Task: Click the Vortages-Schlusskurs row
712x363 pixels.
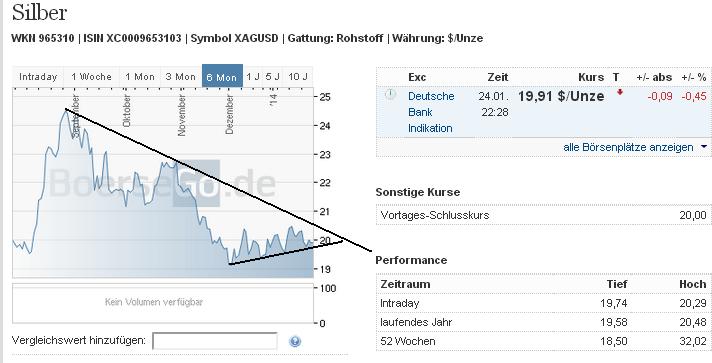Action: tap(544, 215)
